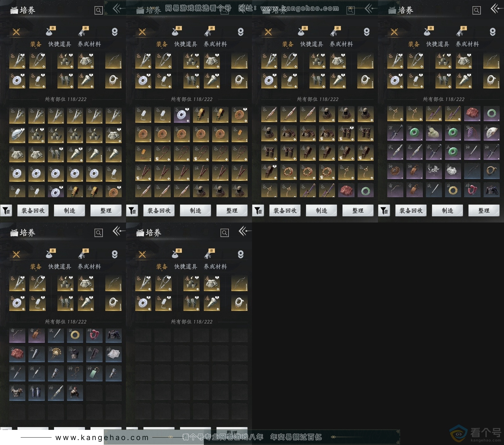The image size is (504, 445).
Task: Select pale green stone lump in top-right panel
Action: point(434,132)
